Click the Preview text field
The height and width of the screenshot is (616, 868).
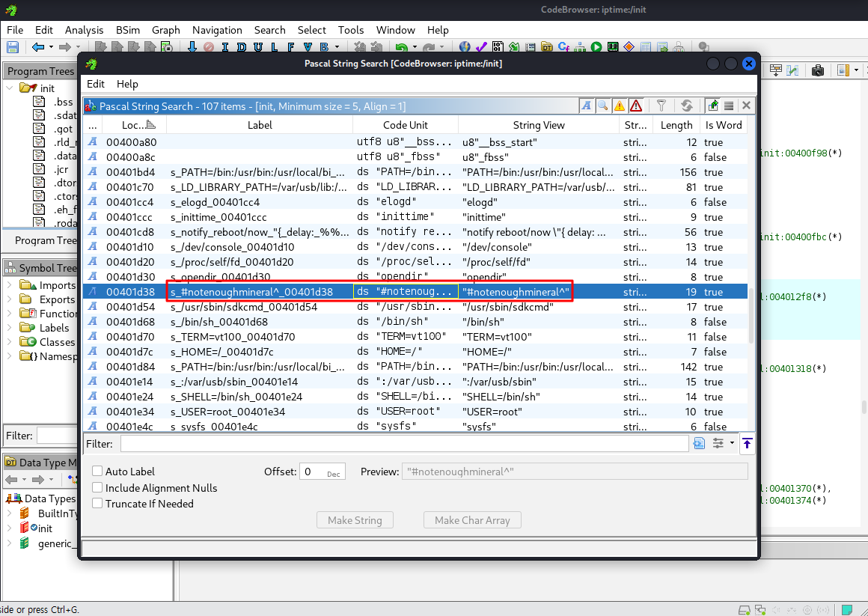pos(575,472)
